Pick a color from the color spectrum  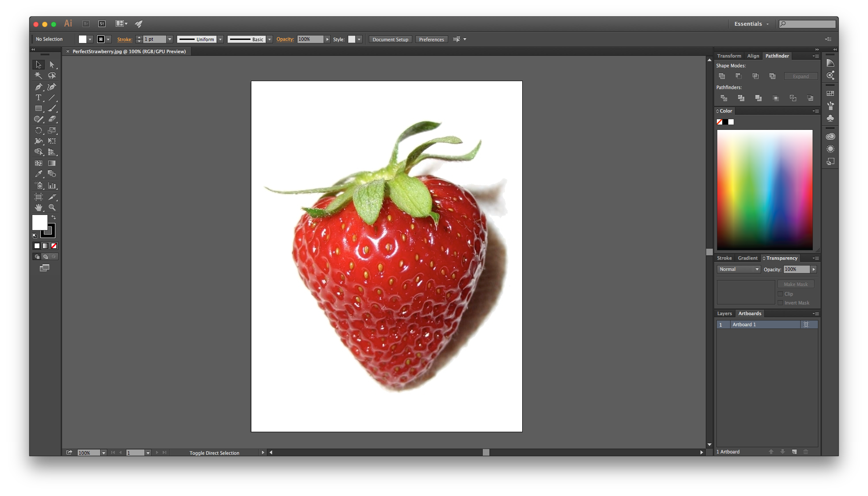[x=765, y=188]
